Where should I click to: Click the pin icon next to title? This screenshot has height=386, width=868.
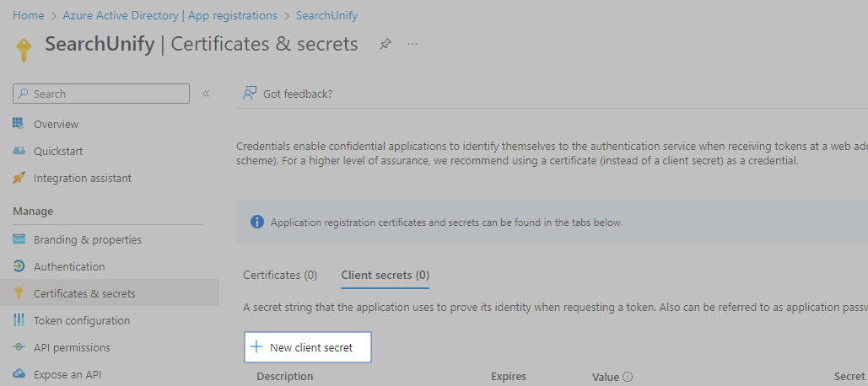point(385,44)
